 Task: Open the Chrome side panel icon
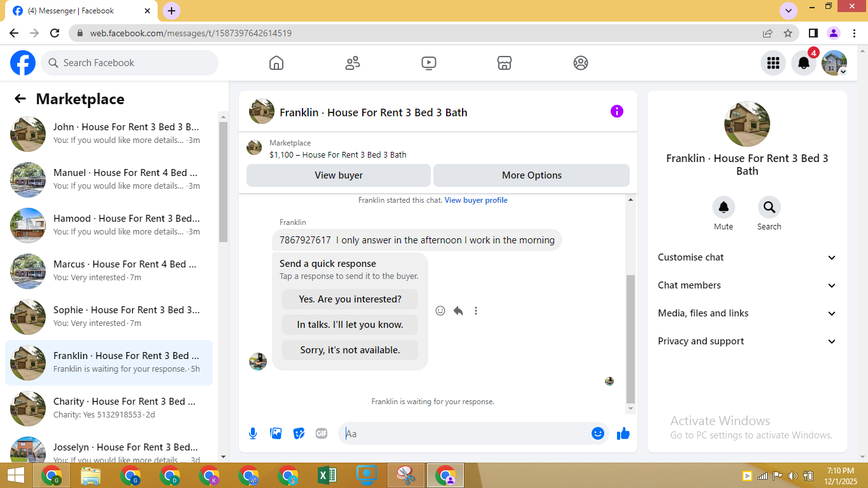point(813,33)
